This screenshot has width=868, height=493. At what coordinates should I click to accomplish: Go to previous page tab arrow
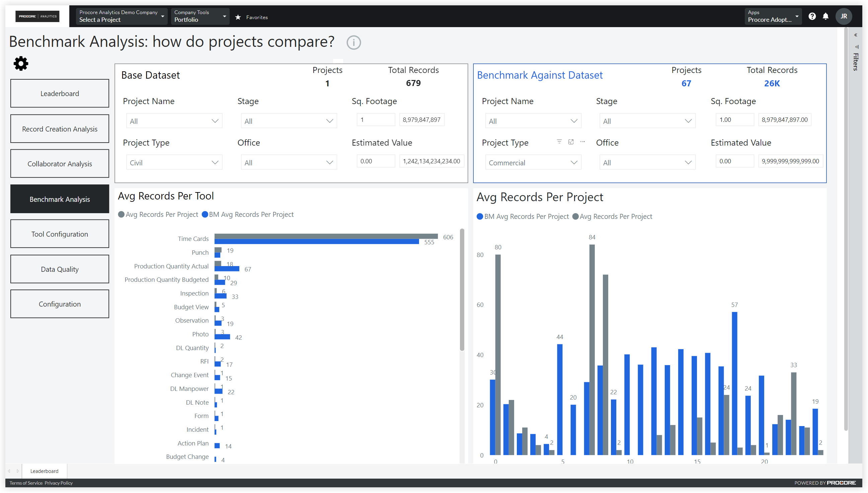point(9,471)
